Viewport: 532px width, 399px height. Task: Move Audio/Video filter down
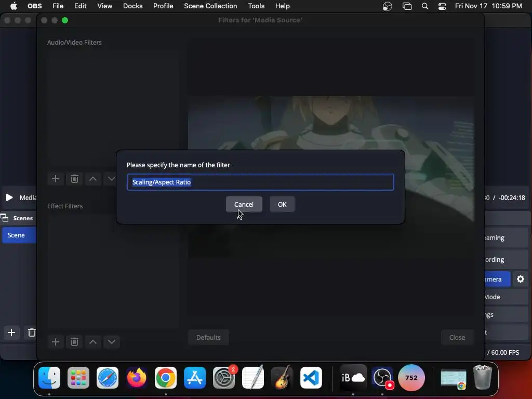[x=111, y=179]
